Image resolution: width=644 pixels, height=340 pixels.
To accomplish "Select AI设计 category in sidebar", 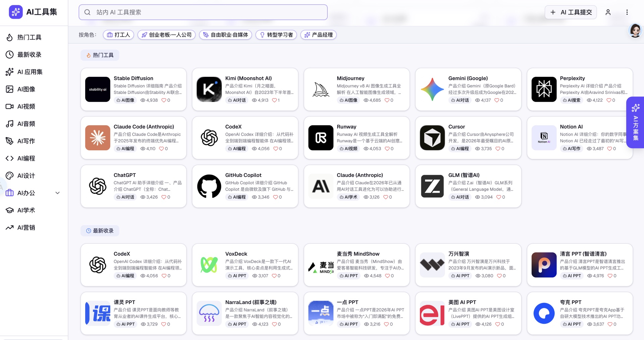I will click(x=34, y=176).
